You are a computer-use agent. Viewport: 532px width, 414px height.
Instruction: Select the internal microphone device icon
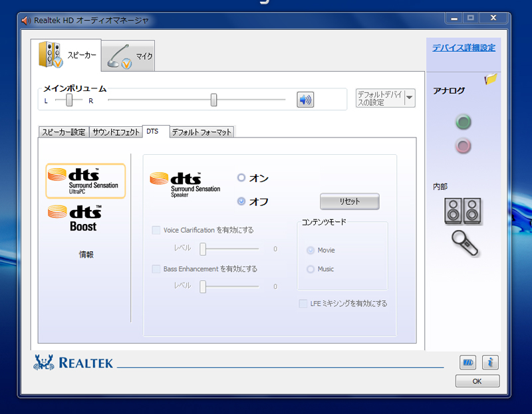click(x=464, y=243)
